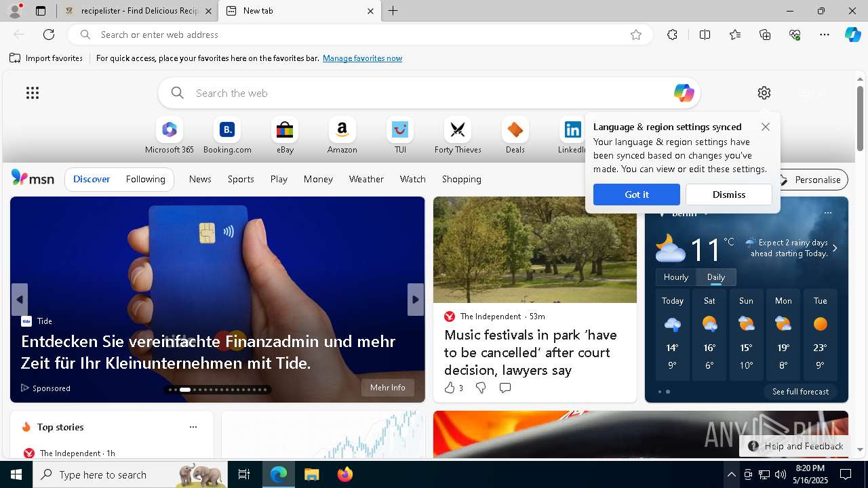Open Settings and more ellipsis menu
This screenshot has width=868, height=488.
click(x=825, y=35)
